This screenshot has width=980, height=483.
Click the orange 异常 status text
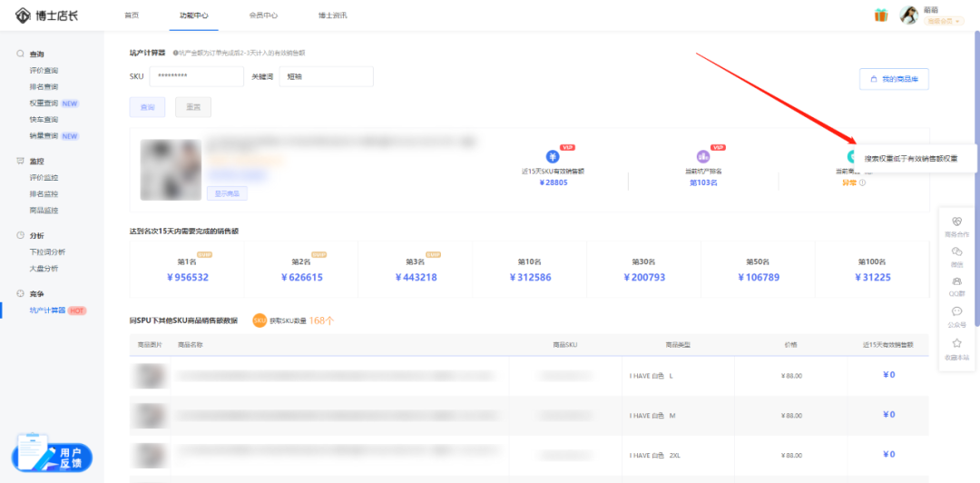(850, 183)
